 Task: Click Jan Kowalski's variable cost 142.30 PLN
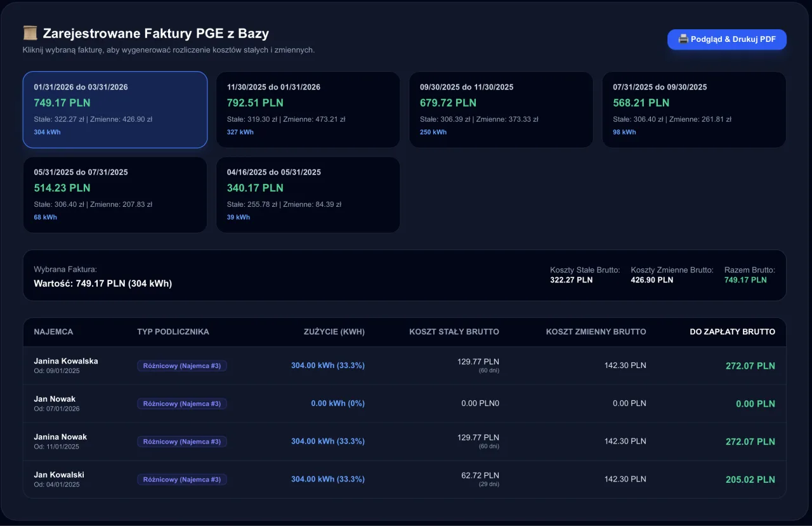coord(625,480)
